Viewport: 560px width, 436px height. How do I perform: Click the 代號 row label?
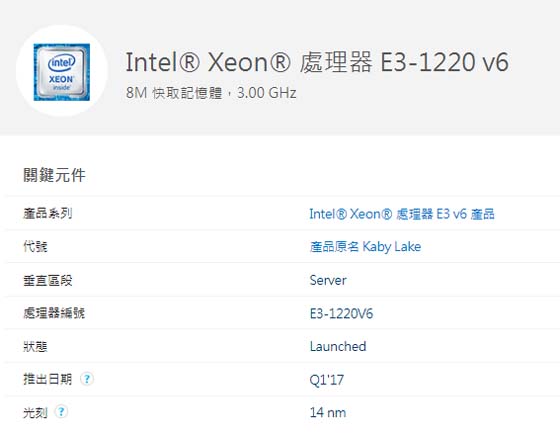click(x=35, y=246)
